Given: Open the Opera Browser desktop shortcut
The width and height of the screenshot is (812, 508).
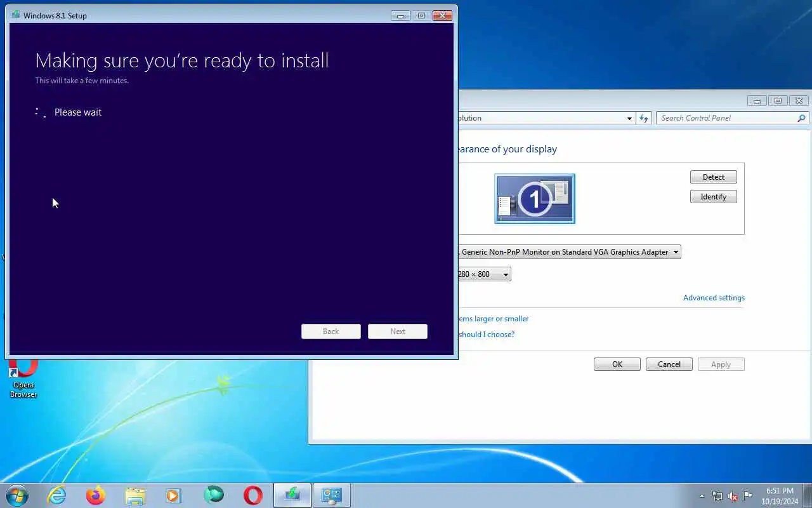Looking at the screenshot, I should (23, 380).
